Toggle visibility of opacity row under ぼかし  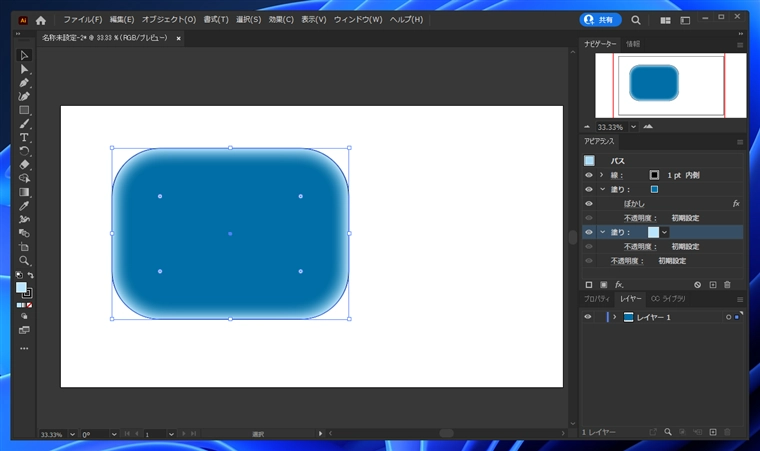click(588, 218)
